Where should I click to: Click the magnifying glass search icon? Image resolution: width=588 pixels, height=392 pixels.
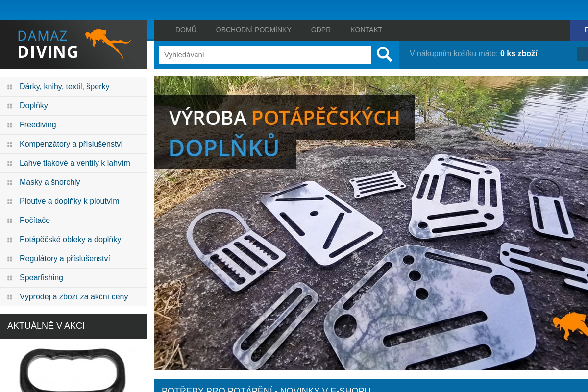[385, 54]
